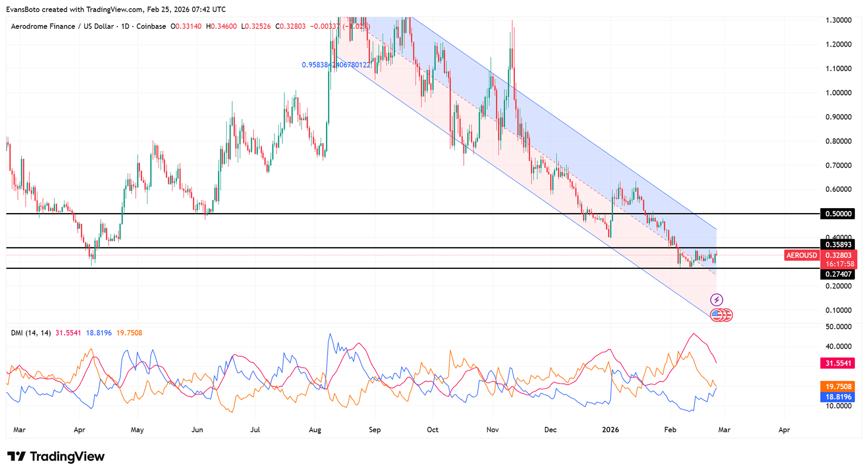Click the blue 0.9583 channel annotation text
This screenshot has height=475, width=868.
point(336,65)
